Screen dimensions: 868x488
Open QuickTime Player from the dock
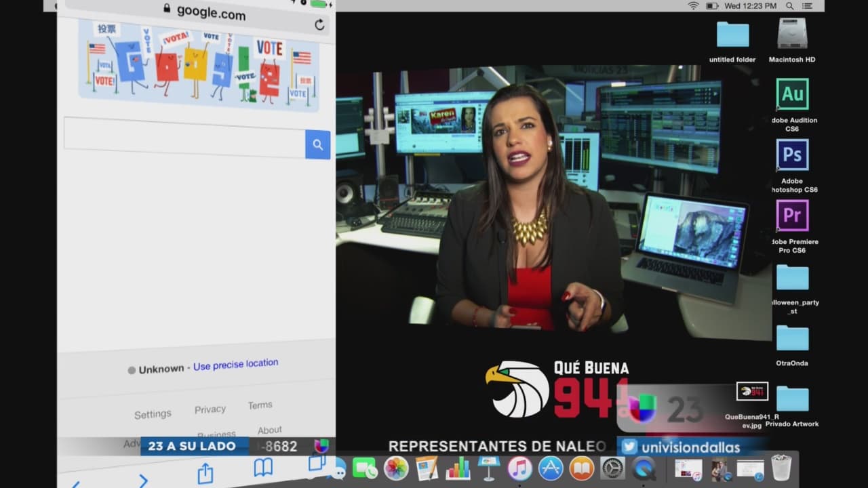tap(644, 468)
